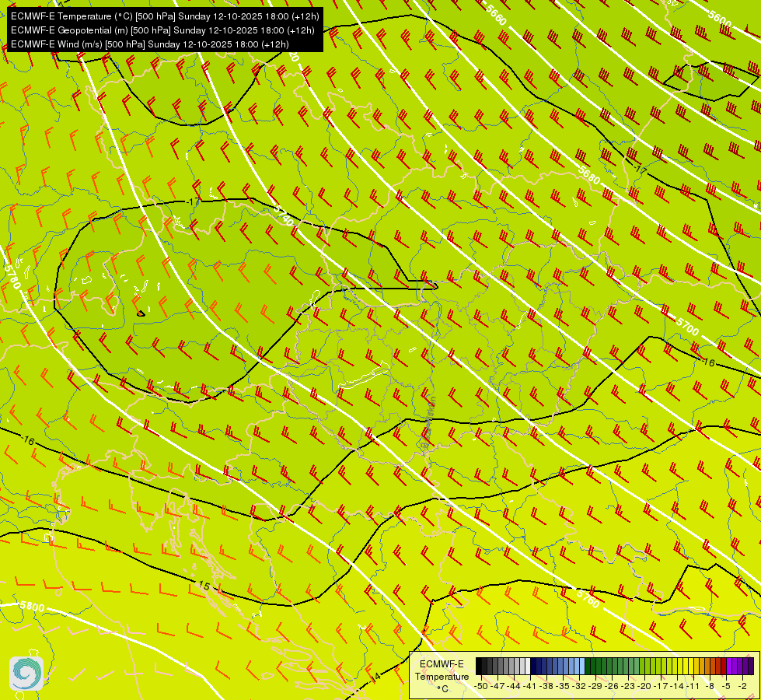Pick the white swatch in the temperature legend
Screen dimensions: 761x700
click(528, 667)
